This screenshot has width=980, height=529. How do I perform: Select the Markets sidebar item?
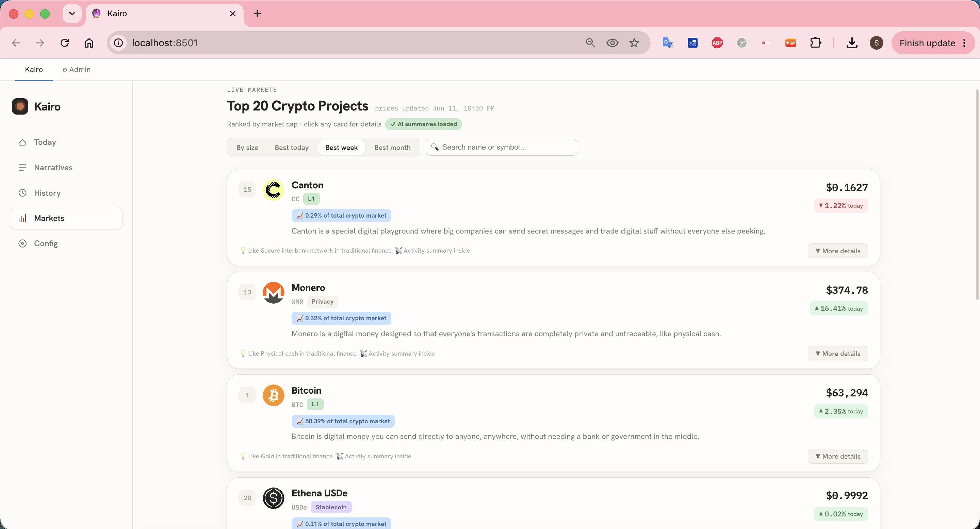coord(66,218)
